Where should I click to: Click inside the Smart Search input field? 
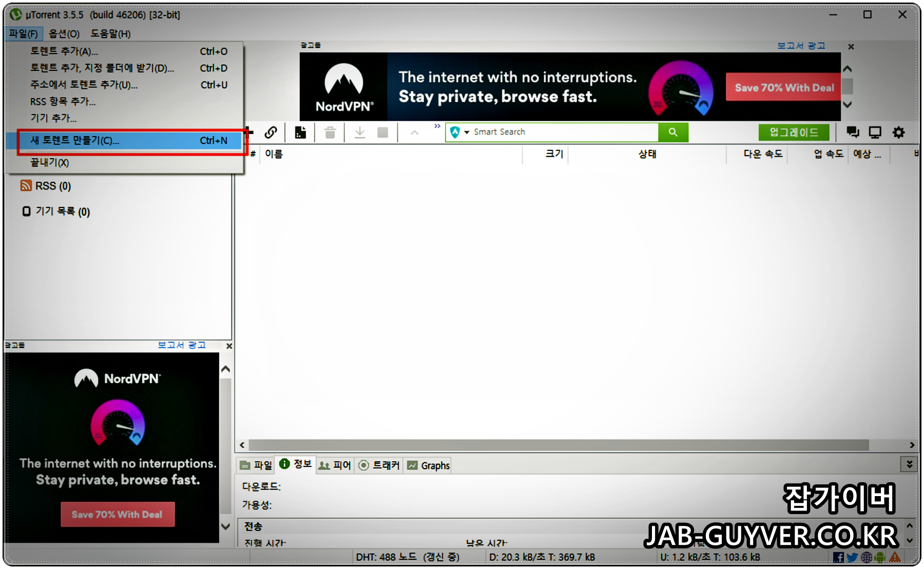(x=565, y=132)
